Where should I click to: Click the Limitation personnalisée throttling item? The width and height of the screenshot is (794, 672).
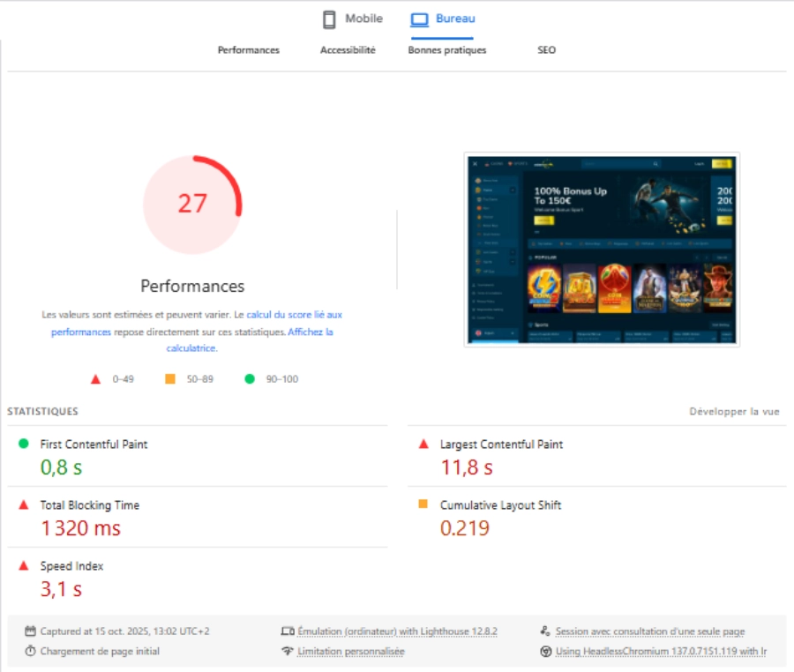[x=350, y=652]
